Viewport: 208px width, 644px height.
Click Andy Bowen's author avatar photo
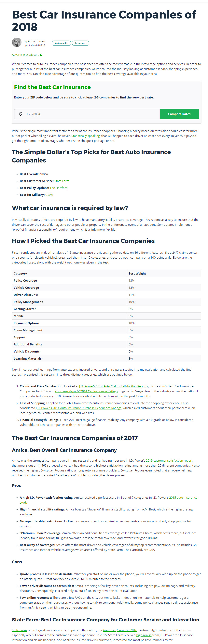tap(17, 43)
